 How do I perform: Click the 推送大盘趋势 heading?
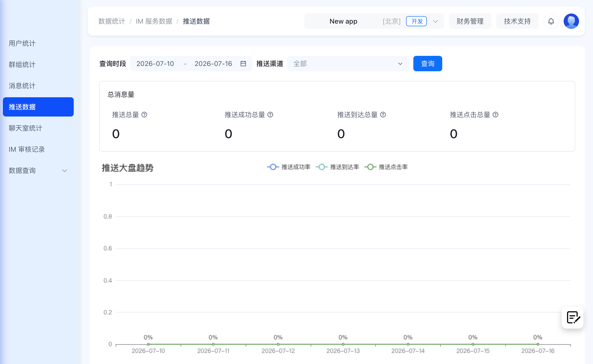point(127,168)
